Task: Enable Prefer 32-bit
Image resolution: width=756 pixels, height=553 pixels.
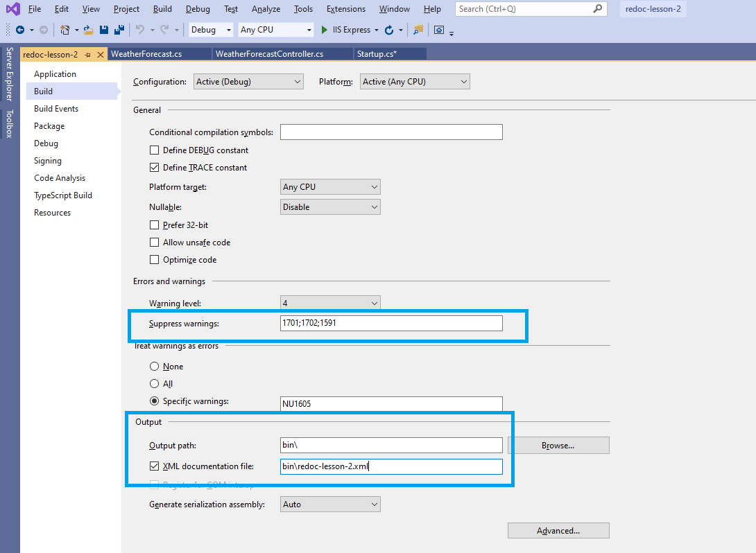Action: click(154, 225)
